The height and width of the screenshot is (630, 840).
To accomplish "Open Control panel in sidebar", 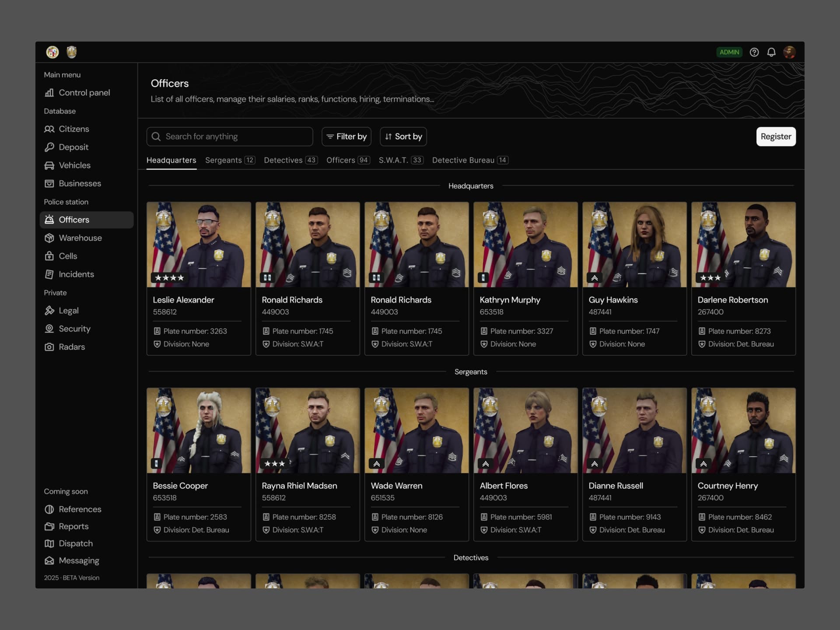I will 86,93.
